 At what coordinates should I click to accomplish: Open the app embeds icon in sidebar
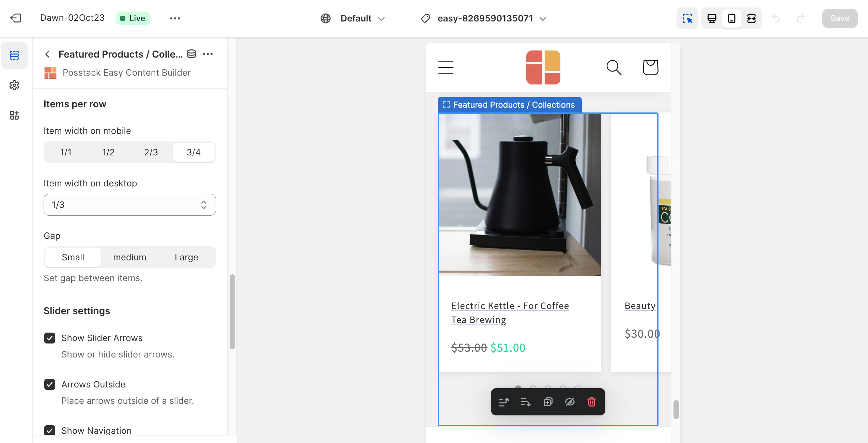(x=14, y=115)
